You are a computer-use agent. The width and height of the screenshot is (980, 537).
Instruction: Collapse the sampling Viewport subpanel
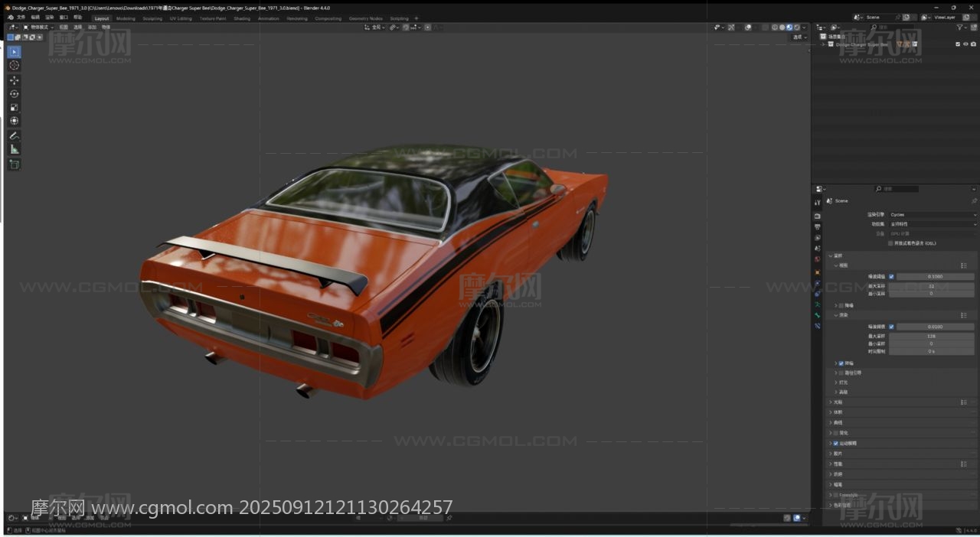836,265
